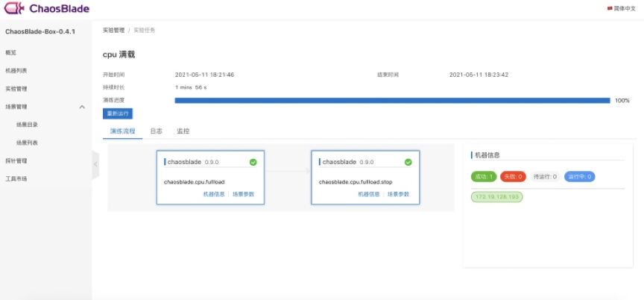
Task: Open 工具市场 in the sidebar
Action: [x=16, y=179]
